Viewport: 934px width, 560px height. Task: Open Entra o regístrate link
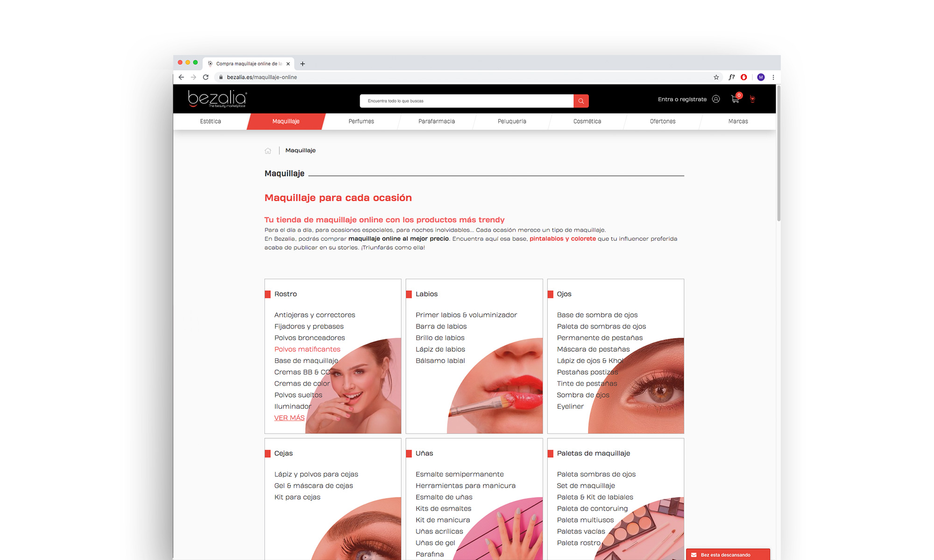(x=682, y=99)
